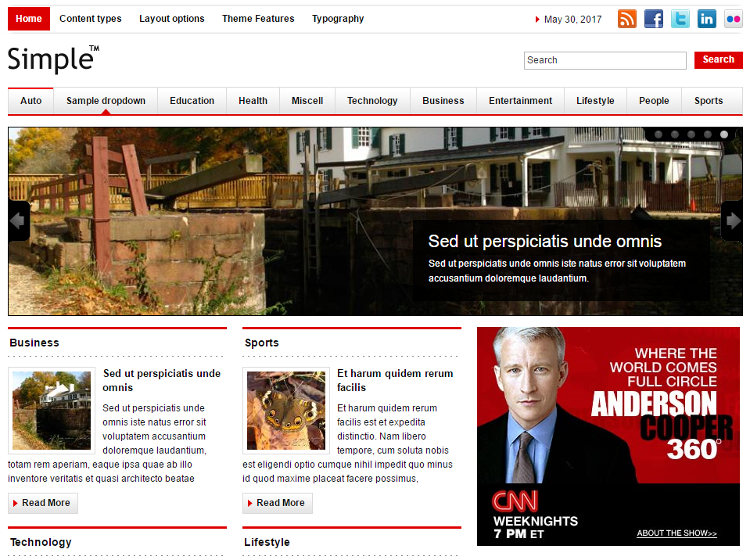The width and height of the screenshot is (750, 560).
Task: Open the Sports section heading
Action: tap(262, 343)
